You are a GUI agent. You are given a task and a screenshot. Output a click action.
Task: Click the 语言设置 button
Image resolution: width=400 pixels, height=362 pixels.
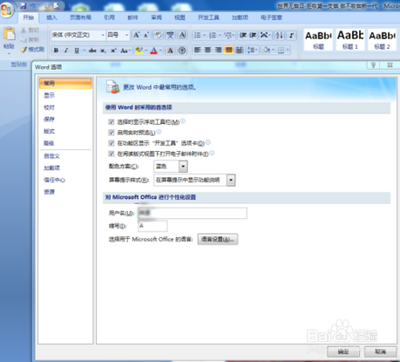tap(218, 239)
